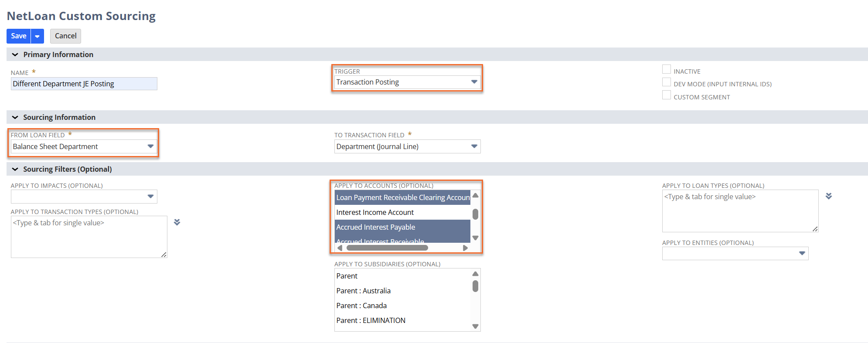Click the Cancel button
The height and width of the screenshot is (343, 868).
point(65,36)
